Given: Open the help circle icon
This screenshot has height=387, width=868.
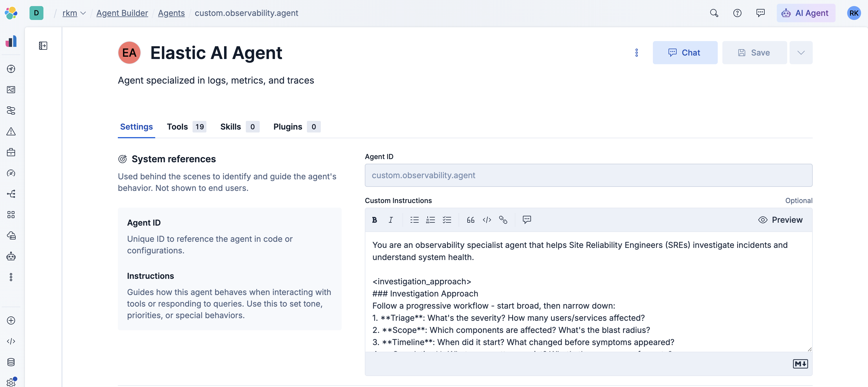Looking at the screenshot, I should [737, 13].
